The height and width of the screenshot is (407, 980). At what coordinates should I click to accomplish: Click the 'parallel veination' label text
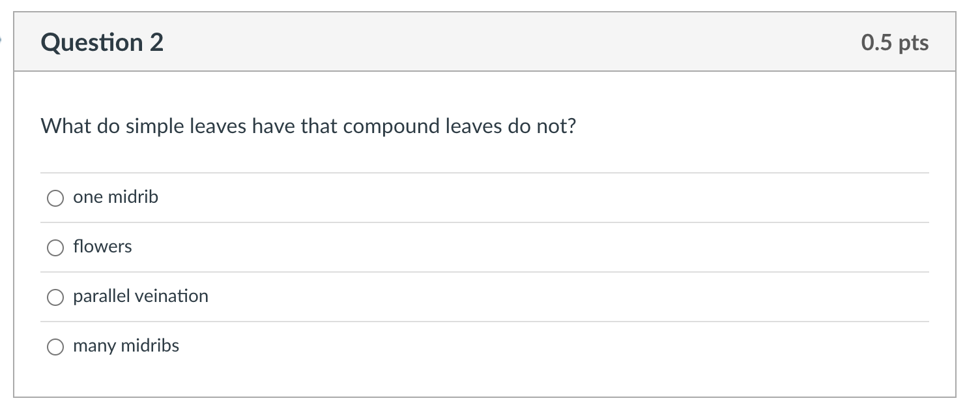[x=141, y=296]
